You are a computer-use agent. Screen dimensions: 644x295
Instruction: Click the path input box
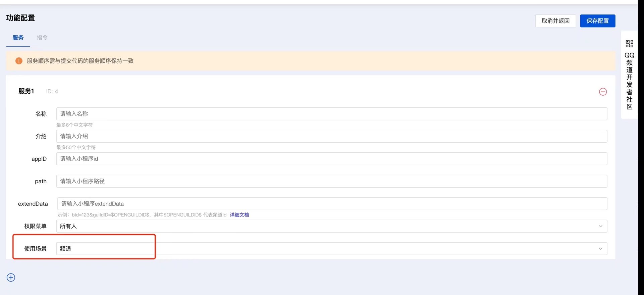click(x=331, y=181)
